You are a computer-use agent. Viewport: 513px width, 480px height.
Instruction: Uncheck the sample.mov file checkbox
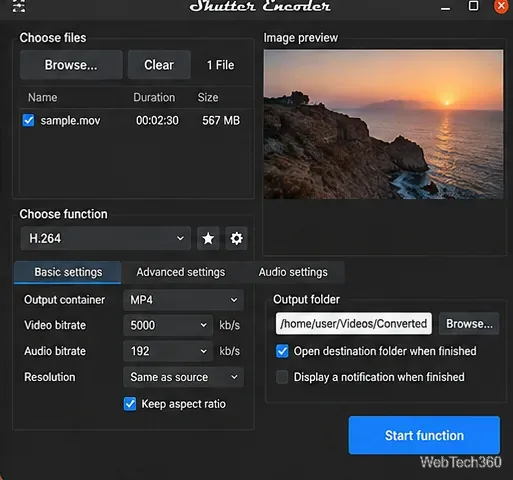click(28, 120)
